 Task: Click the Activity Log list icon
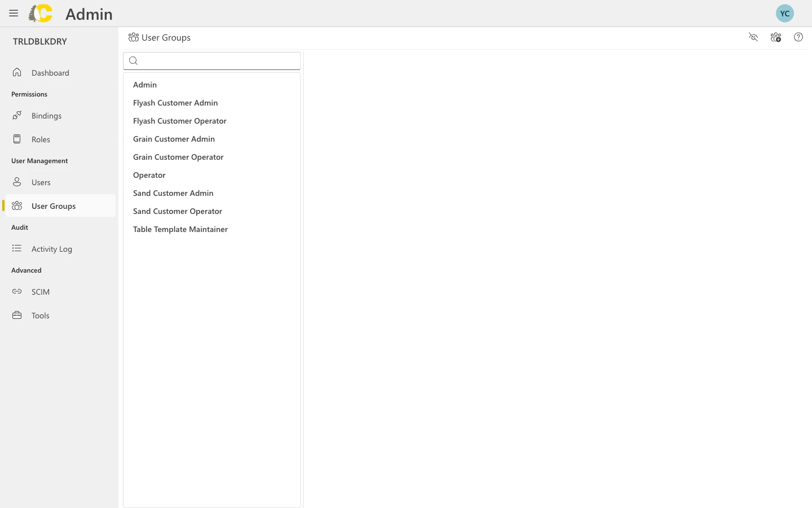click(17, 248)
